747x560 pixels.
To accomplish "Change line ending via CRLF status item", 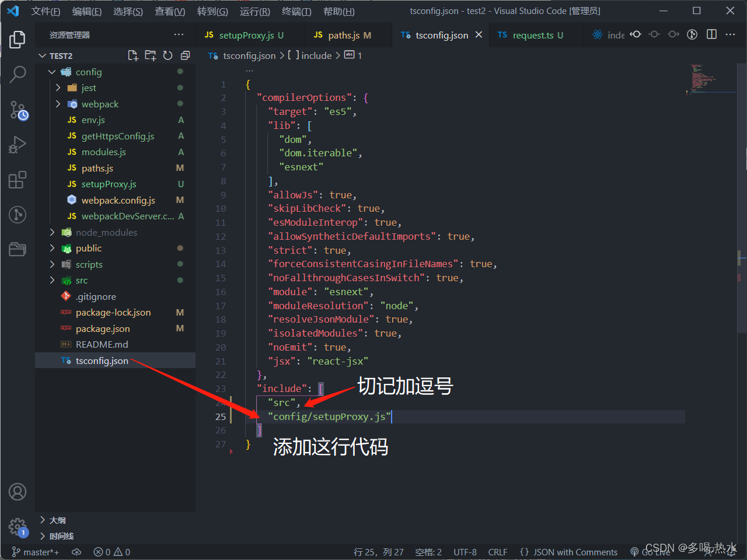I will click(498, 552).
